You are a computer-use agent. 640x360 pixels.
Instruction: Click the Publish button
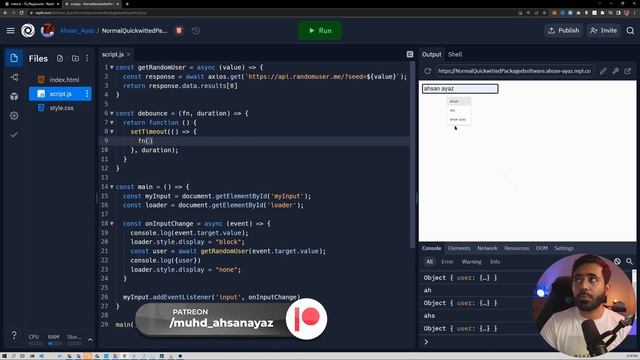563,31
